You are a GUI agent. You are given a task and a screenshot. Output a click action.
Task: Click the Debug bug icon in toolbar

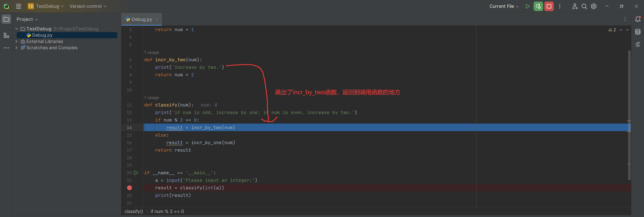[x=538, y=6]
